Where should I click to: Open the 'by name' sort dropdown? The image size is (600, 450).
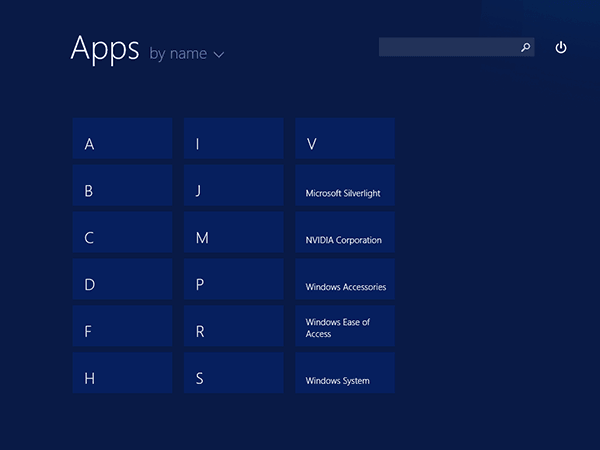point(186,54)
